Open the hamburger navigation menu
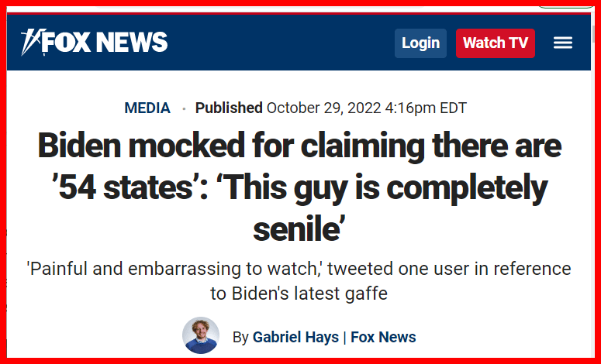Screen dimensions: 601x364 tap(562, 43)
